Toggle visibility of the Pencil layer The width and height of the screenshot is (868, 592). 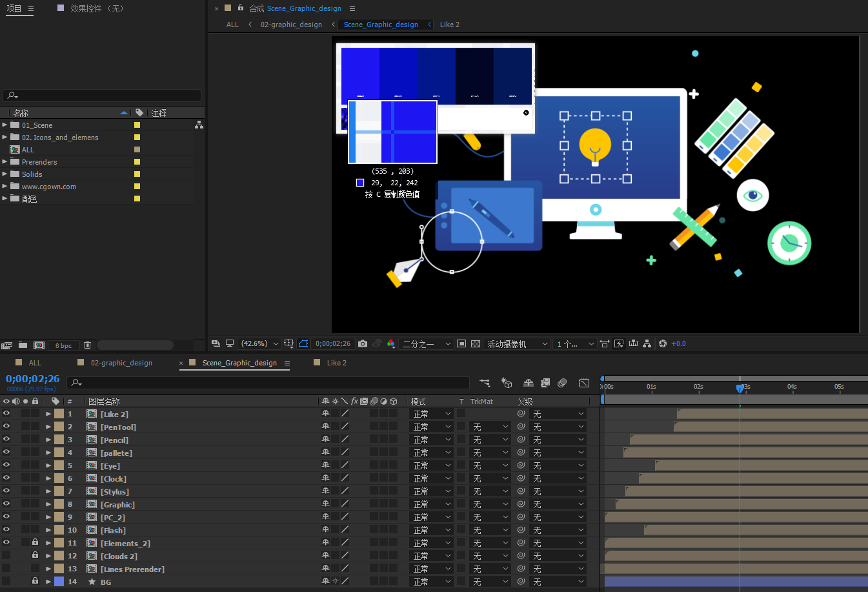[6, 439]
